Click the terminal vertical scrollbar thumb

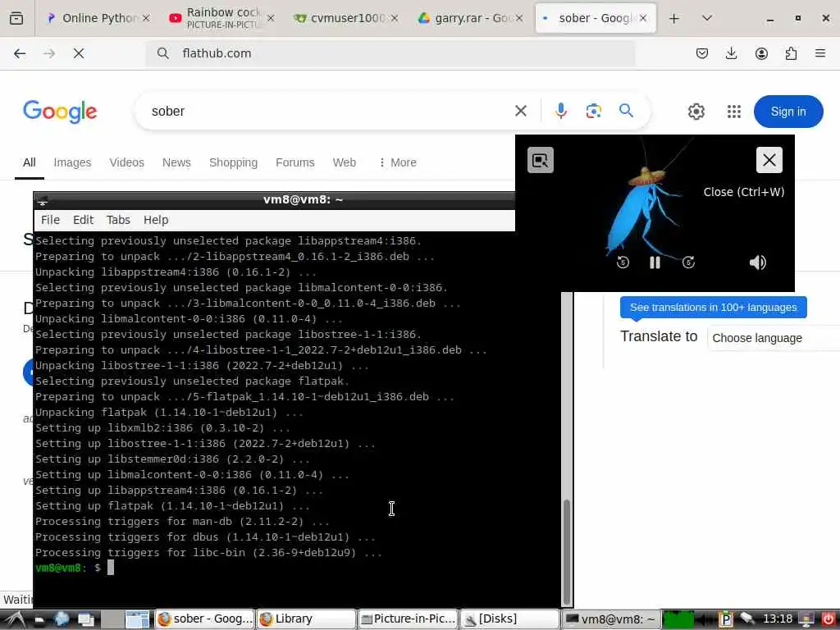(567, 552)
